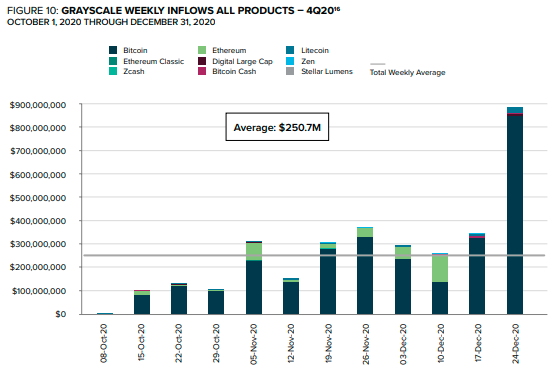Select the Ethereum Classic legend swatch

point(113,61)
